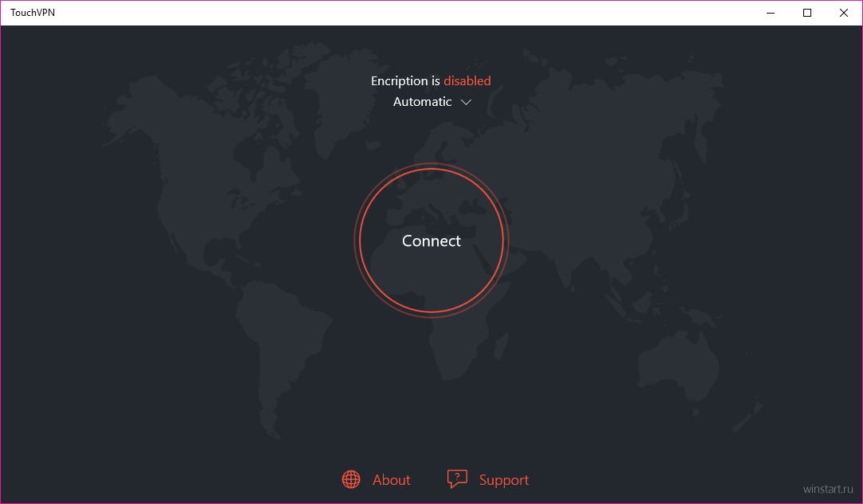Open the Support text link
Viewport: 863px width, 504px height.
[x=503, y=480]
